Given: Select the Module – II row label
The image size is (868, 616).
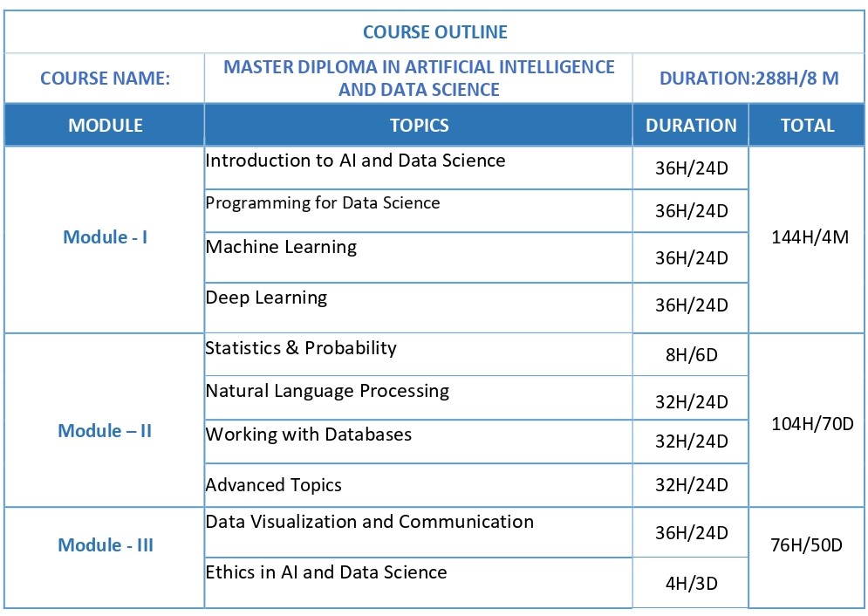Looking at the screenshot, I should click(105, 431).
